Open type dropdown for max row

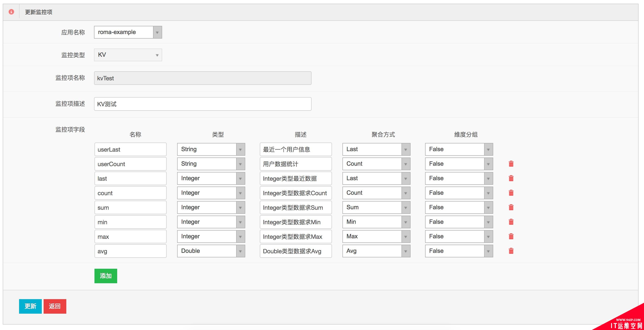point(211,236)
